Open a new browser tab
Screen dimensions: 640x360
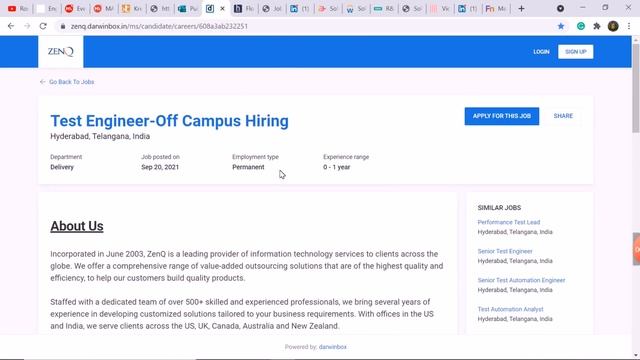521,9
